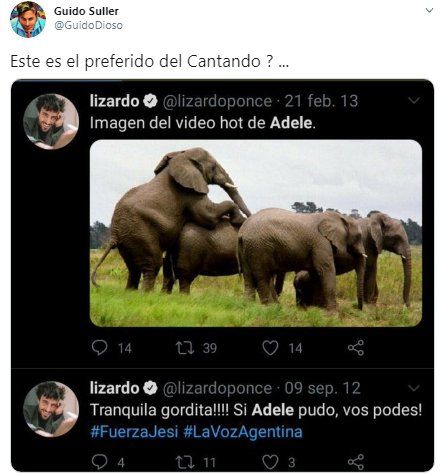444x475 pixels.
Task: Click lizardo's avatar on the first tweet
Action: [x=51, y=121]
